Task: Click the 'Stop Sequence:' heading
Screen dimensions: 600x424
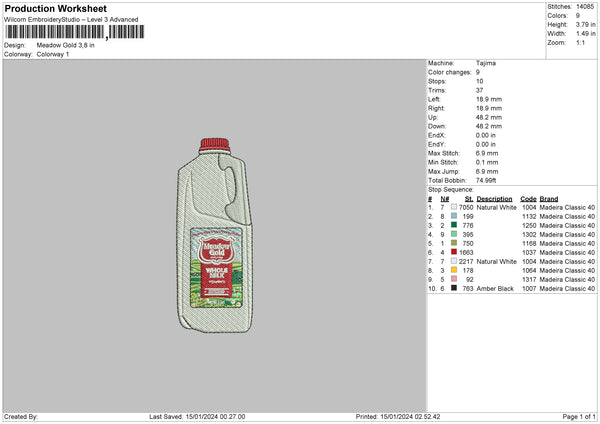Action: 451,190
